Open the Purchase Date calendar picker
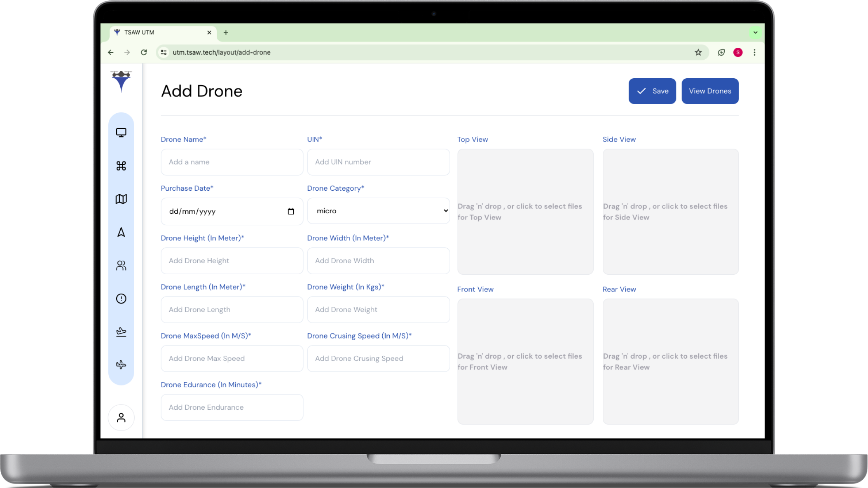The width and height of the screenshot is (868, 488). tap(291, 211)
